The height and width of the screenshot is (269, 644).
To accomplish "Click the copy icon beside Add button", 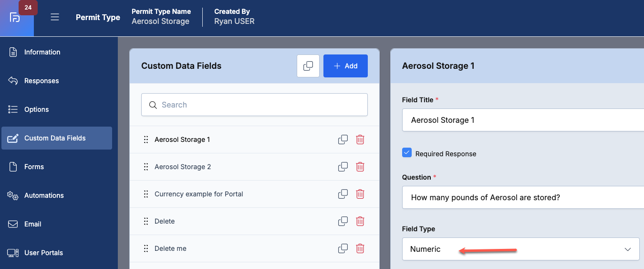I will [308, 66].
